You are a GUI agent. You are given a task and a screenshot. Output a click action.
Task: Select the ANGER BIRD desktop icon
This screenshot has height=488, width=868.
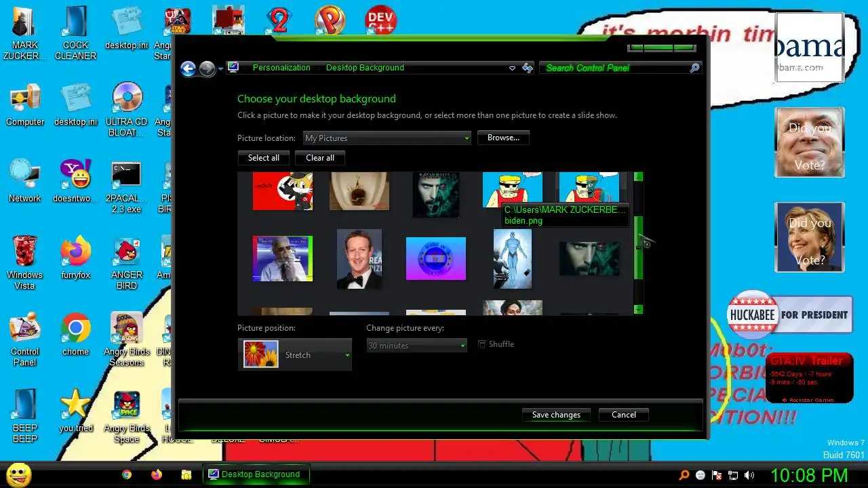tap(127, 263)
